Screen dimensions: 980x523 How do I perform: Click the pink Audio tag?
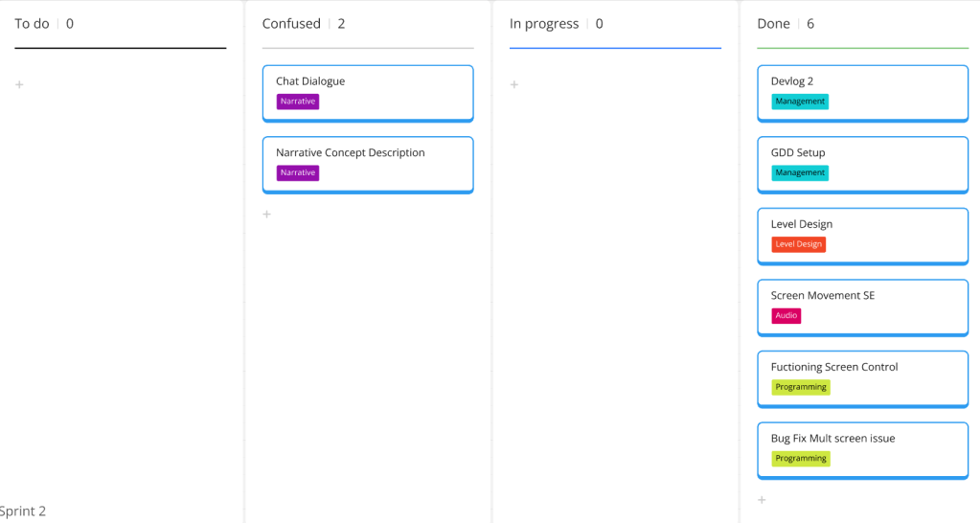point(786,316)
